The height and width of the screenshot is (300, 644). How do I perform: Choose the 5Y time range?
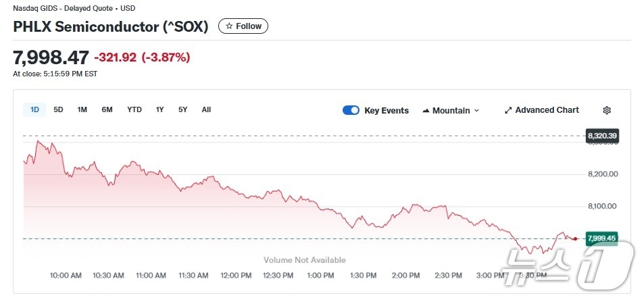pos(182,109)
